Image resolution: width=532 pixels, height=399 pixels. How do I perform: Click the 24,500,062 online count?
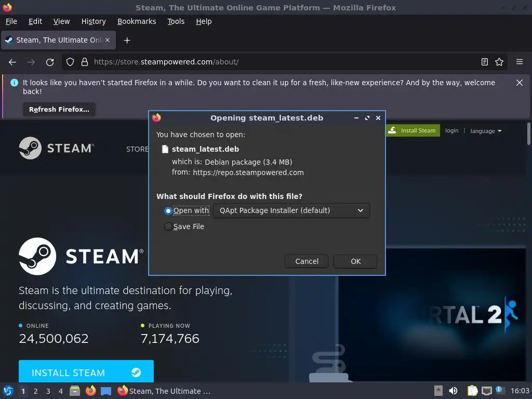point(54,339)
